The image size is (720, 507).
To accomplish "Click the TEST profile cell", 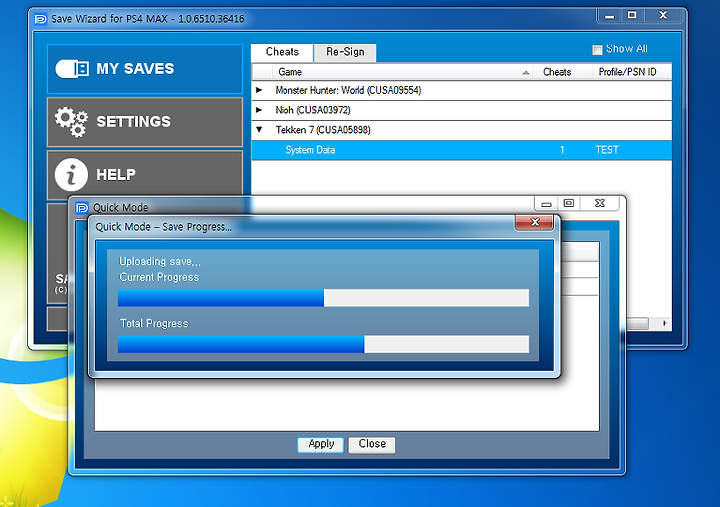I will 607,150.
